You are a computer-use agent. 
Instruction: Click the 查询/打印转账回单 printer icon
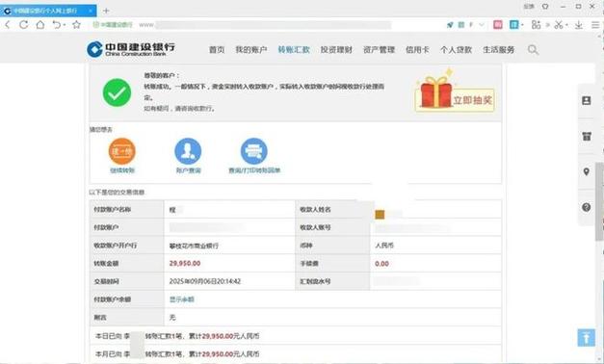click(x=254, y=151)
